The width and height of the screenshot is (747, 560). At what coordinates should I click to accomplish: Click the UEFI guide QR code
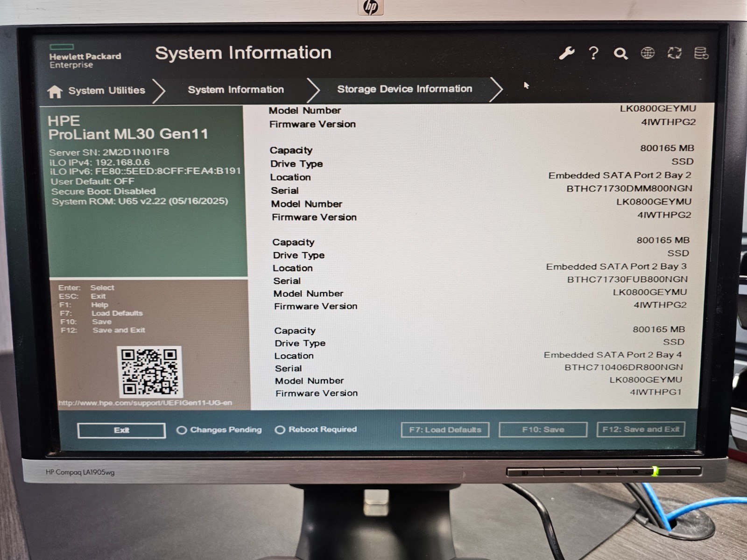[x=149, y=371]
